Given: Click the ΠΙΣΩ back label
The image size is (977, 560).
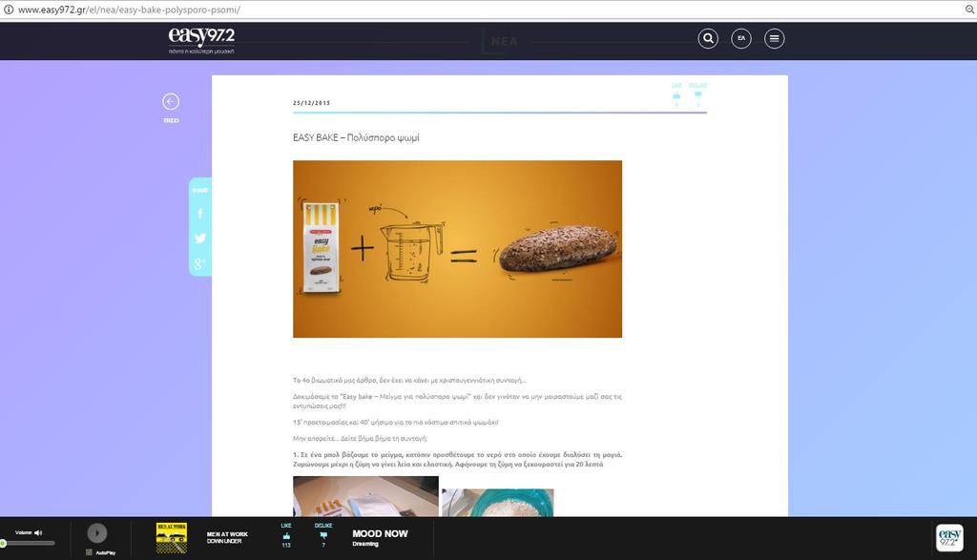Looking at the screenshot, I should [171, 120].
